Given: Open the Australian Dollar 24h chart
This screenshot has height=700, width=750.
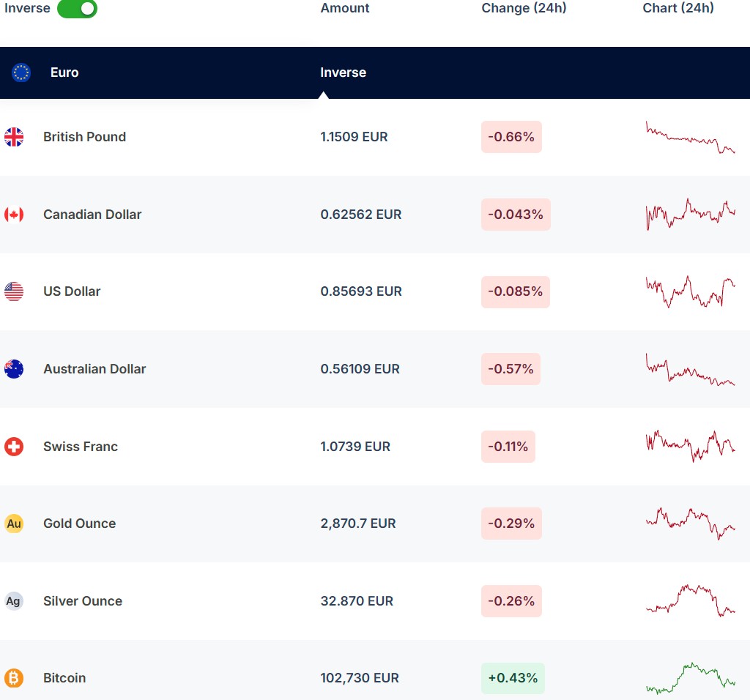Looking at the screenshot, I should coord(690,369).
